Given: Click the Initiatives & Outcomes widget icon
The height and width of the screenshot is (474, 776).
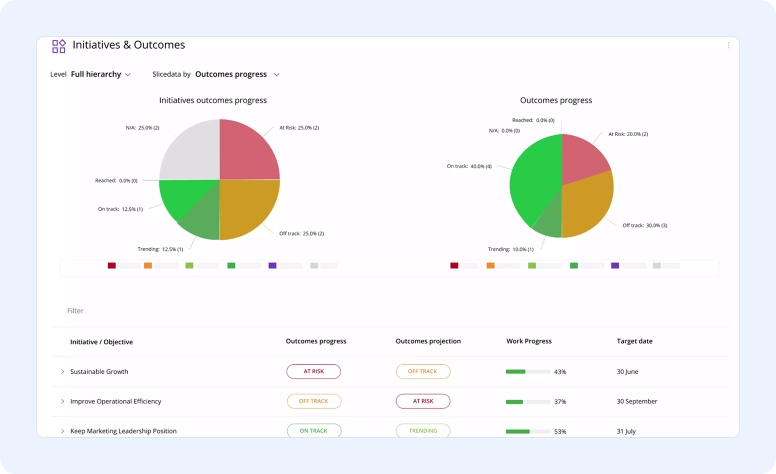Looking at the screenshot, I should pos(59,46).
